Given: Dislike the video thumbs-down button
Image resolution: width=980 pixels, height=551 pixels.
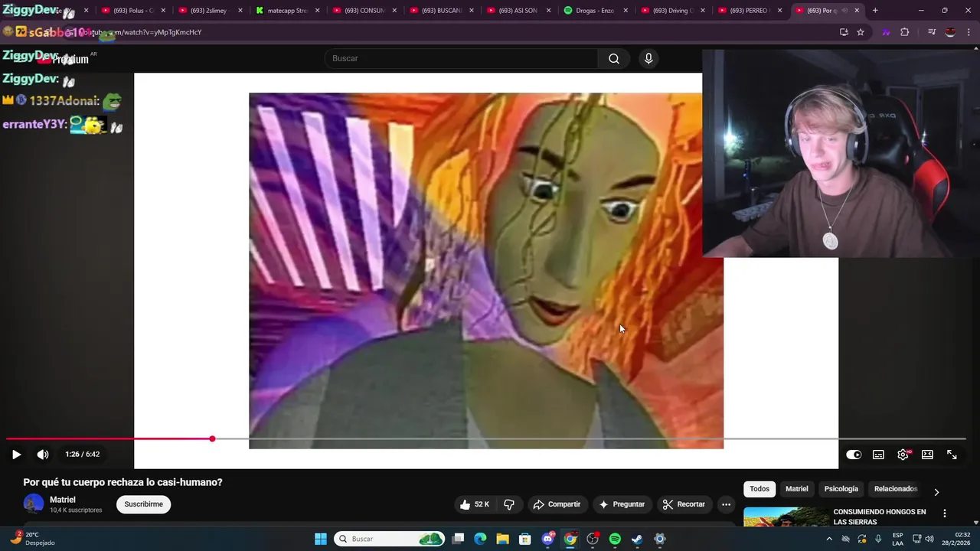Looking at the screenshot, I should (509, 504).
